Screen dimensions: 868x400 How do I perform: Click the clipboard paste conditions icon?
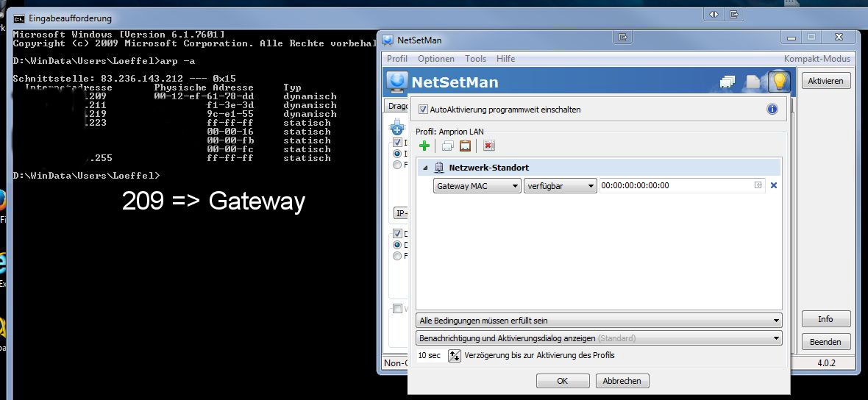(465, 146)
